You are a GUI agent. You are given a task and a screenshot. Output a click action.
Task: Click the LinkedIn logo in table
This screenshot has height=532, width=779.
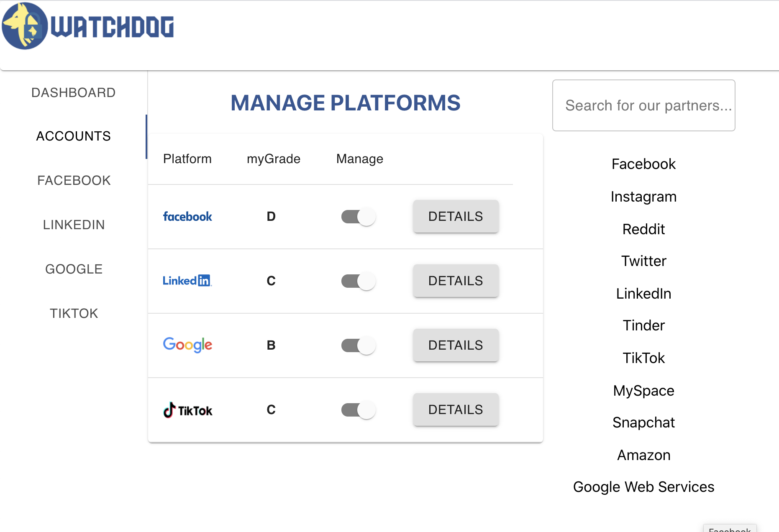187,281
